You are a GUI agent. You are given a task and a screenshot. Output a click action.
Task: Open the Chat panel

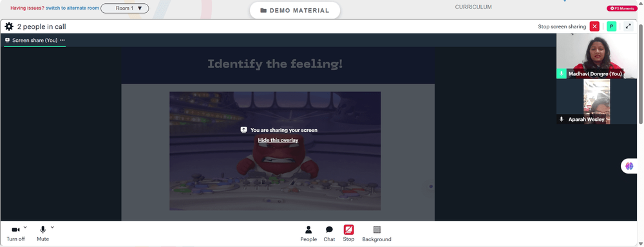click(329, 234)
